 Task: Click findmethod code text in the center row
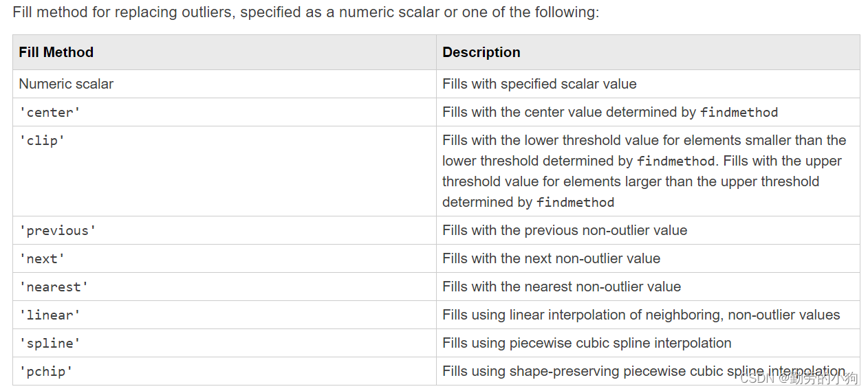(x=739, y=112)
